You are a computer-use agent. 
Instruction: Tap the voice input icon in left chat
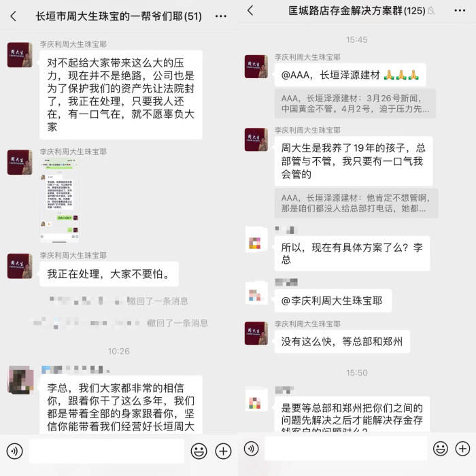[x=14, y=451]
